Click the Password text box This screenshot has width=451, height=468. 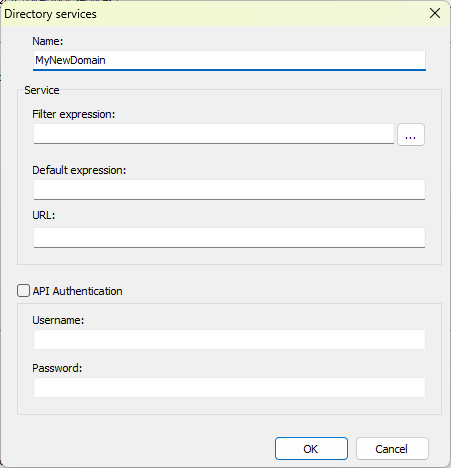tap(229, 387)
